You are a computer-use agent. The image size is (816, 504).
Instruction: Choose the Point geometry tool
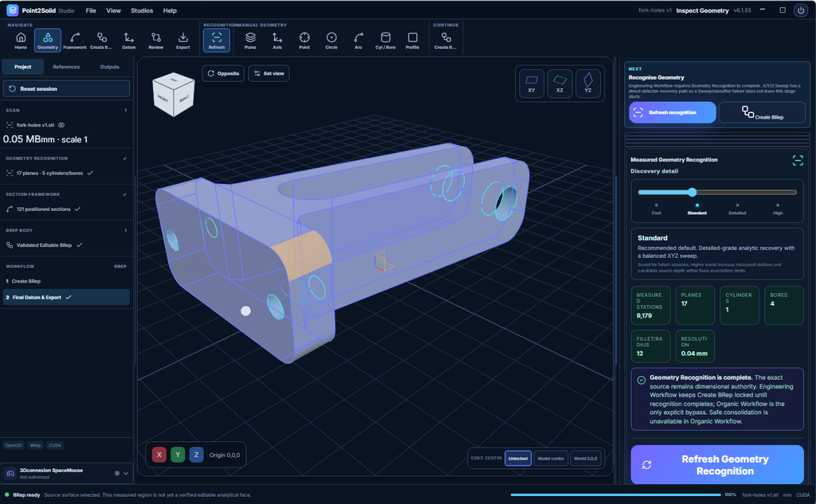[x=304, y=41]
